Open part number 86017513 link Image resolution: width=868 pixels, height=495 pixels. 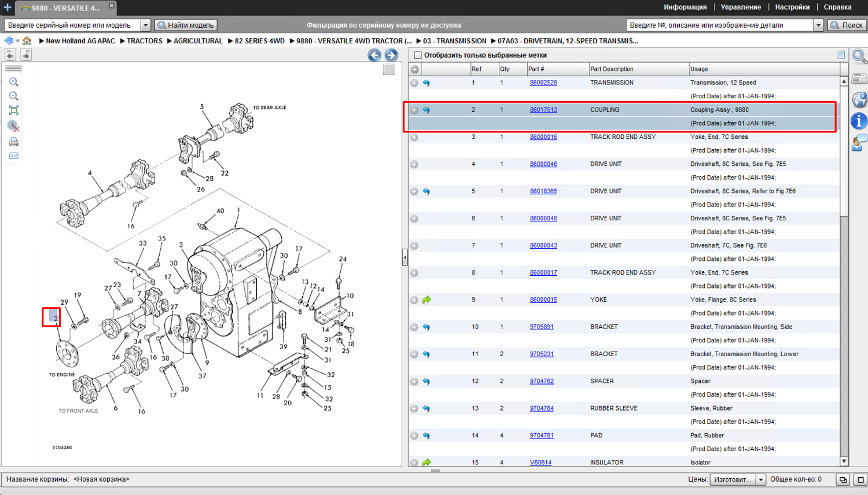(543, 110)
